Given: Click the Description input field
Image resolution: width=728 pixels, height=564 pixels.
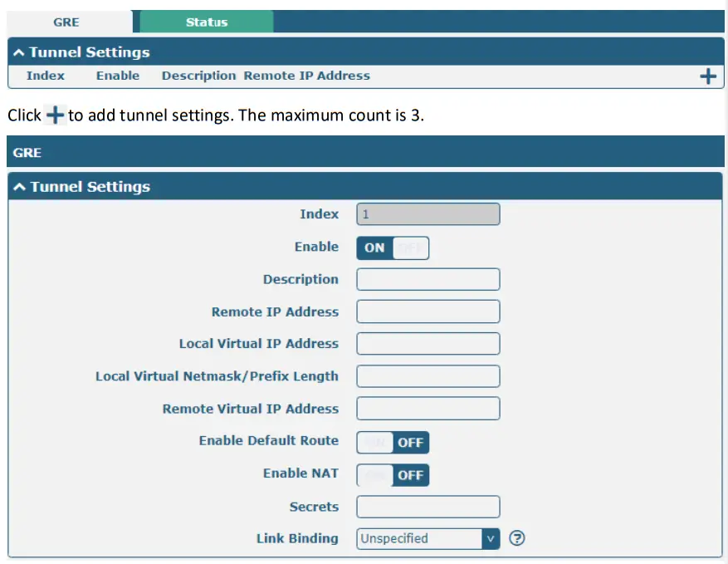Looking at the screenshot, I should 428,279.
